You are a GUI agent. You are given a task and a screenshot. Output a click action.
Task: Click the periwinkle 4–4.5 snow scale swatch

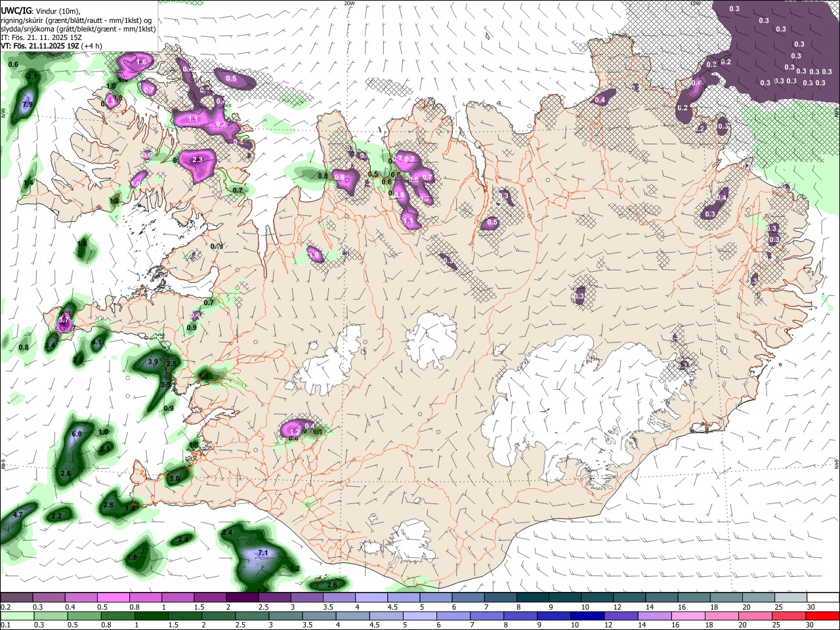point(371,597)
